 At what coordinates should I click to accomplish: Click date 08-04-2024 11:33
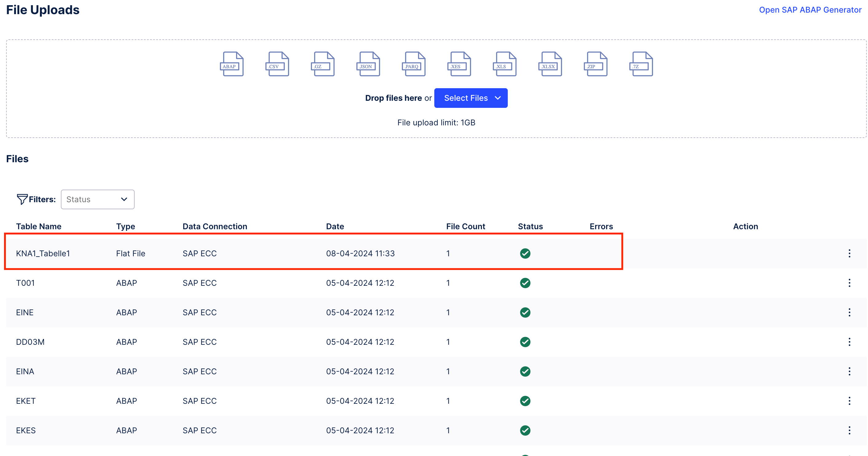(360, 253)
